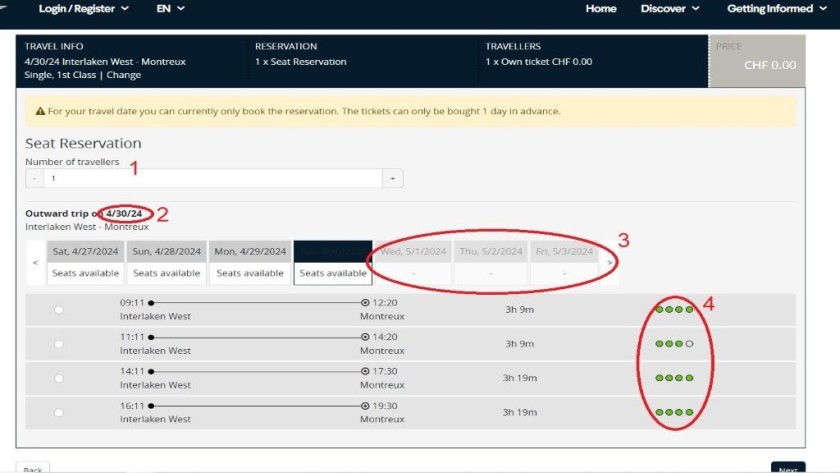840x473 pixels.
Task: Decrease number of travellers with minus
Action: click(34, 178)
